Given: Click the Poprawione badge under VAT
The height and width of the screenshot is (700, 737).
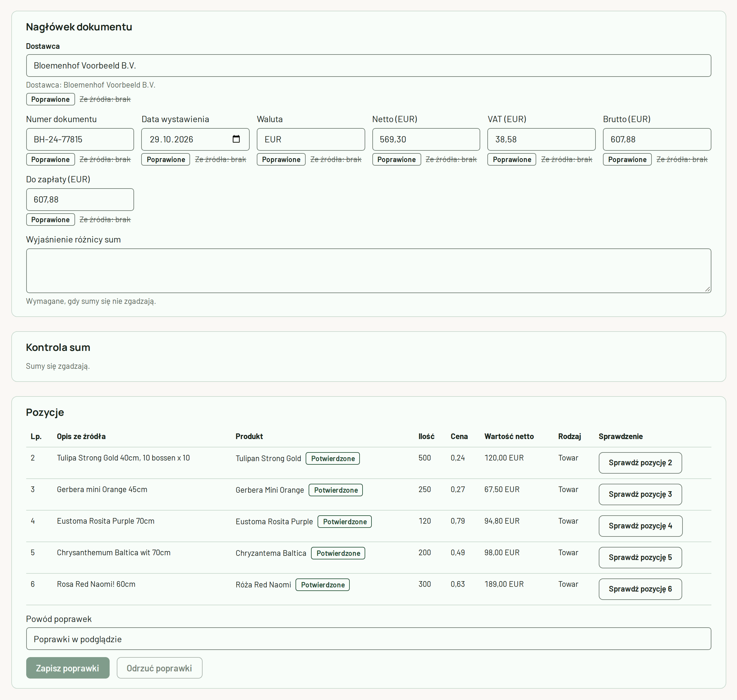Looking at the screenshot, I should [x=511, y=159].
